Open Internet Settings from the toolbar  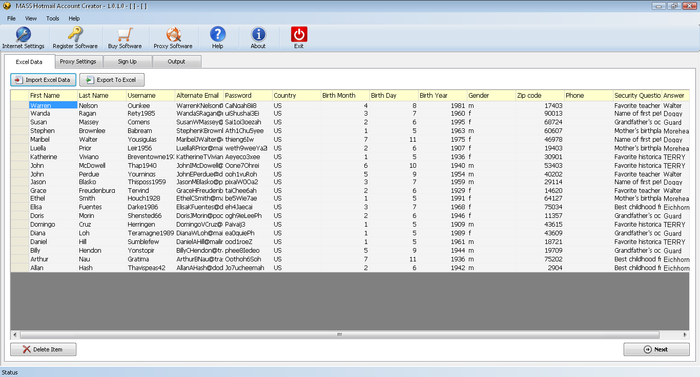click(23, 38)
